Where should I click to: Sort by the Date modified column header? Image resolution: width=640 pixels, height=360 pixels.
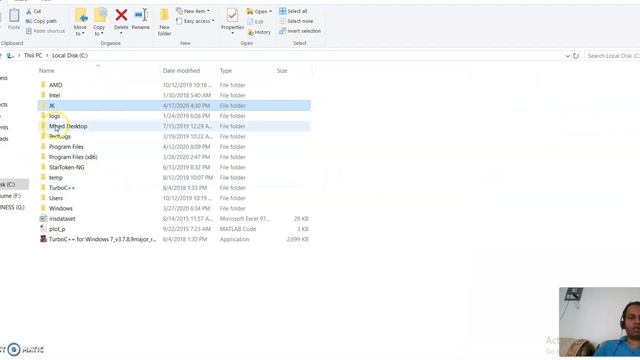[x=181, y=71]
